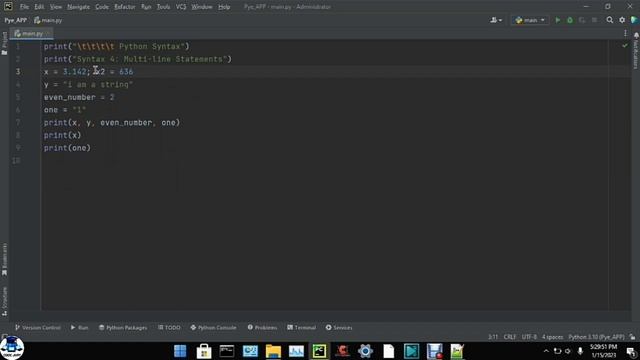640x360 pixels.
Task: Open the VCS menu
Action: tap(181, 7)
